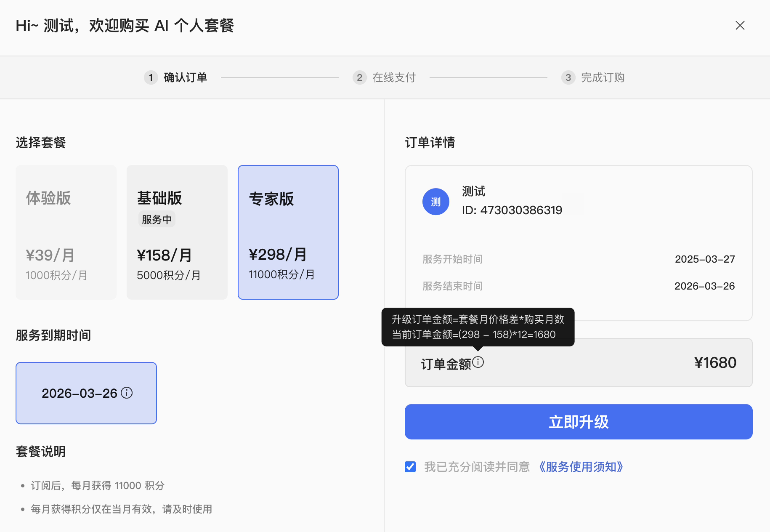Viewport: 770px width, 532px height.
Task: Click the 服务到期时间 heading
Action: [x=53, y=335]
